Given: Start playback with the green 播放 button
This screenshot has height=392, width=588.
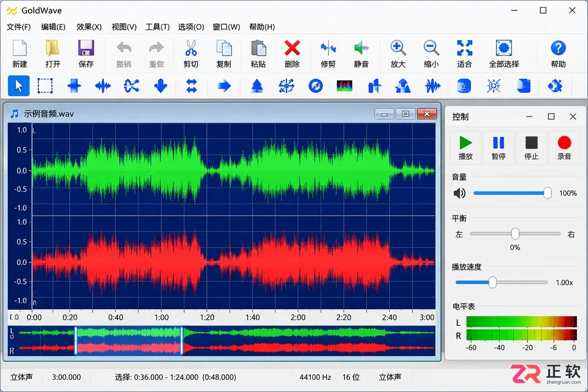Looking at the screenshot, I should [x=466, y=148].
